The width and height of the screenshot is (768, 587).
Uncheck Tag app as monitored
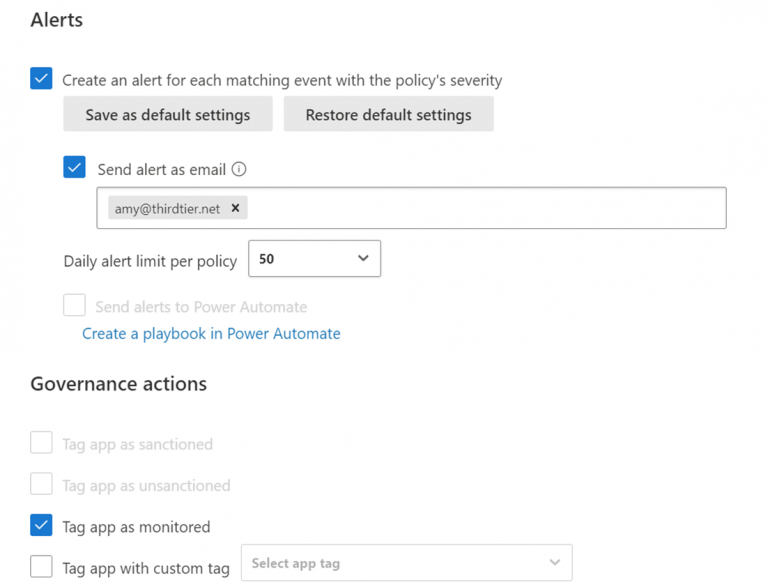41,526
